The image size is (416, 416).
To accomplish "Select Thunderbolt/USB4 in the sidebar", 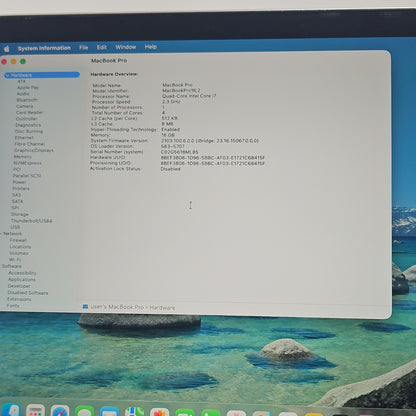I will tap(31, 221).
